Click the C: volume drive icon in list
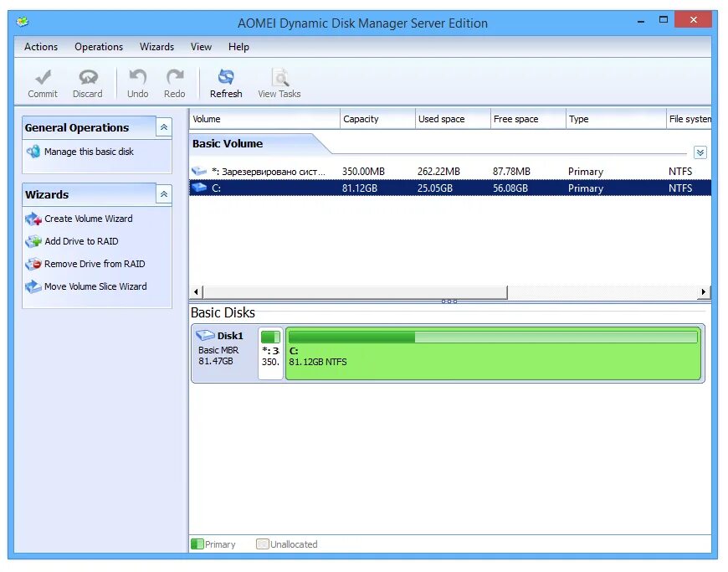The width and height of the screenshot is (728, 572). click(x=198, y=188)
